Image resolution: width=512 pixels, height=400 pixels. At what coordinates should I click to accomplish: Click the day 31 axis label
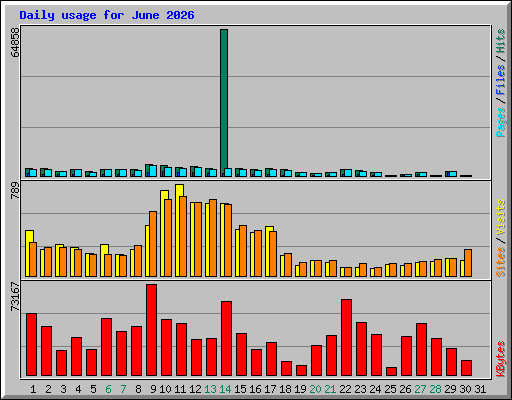pos(480,389)
